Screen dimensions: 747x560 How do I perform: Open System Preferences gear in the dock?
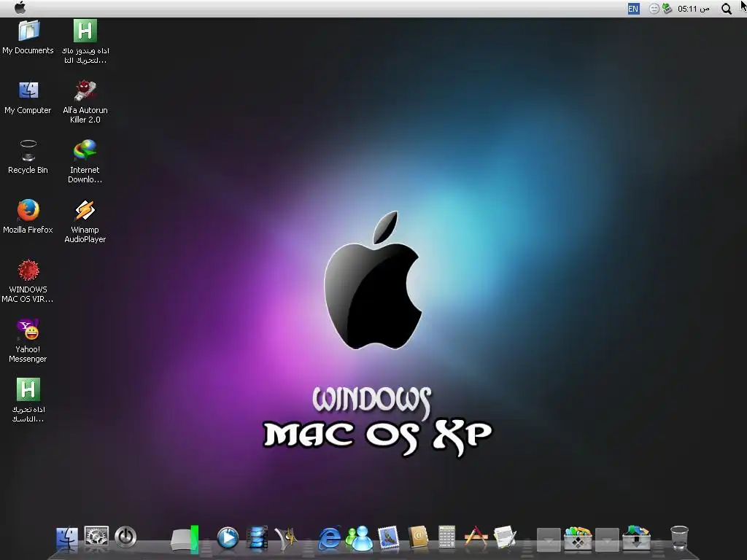point(96,537)
